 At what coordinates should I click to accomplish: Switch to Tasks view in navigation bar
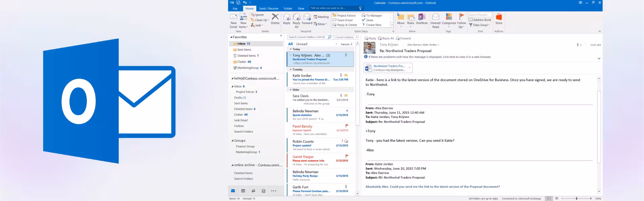point(264,191)
